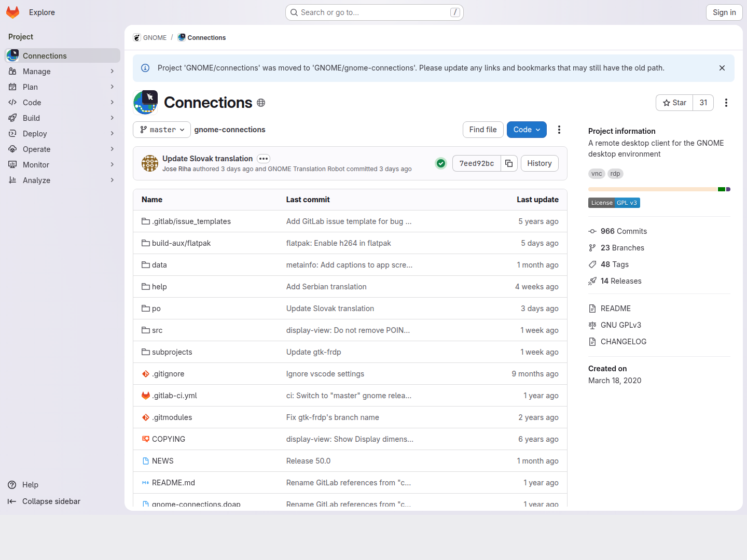Dismiss the project moved notice

[722, 68]
